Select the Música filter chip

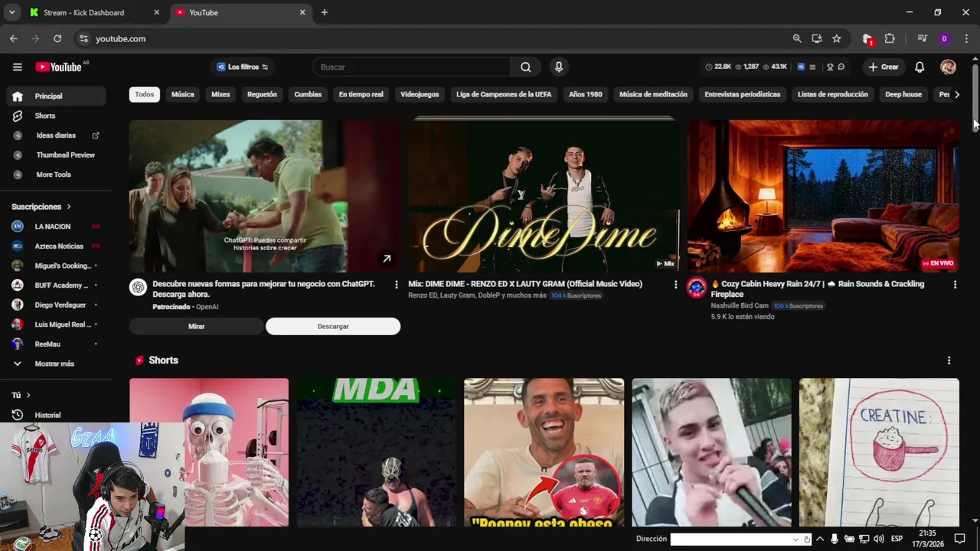click(182, 94)
